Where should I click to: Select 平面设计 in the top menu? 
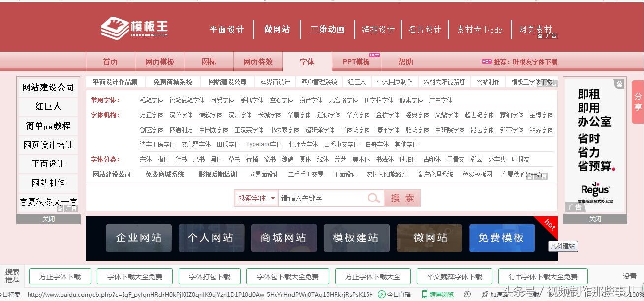point(227,29)
